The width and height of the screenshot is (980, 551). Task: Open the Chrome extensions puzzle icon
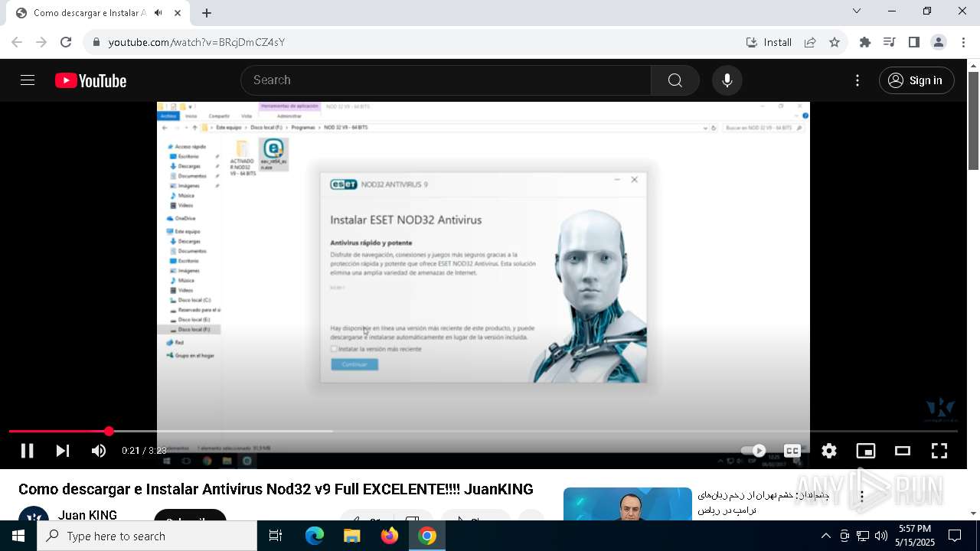coord(865,42)
